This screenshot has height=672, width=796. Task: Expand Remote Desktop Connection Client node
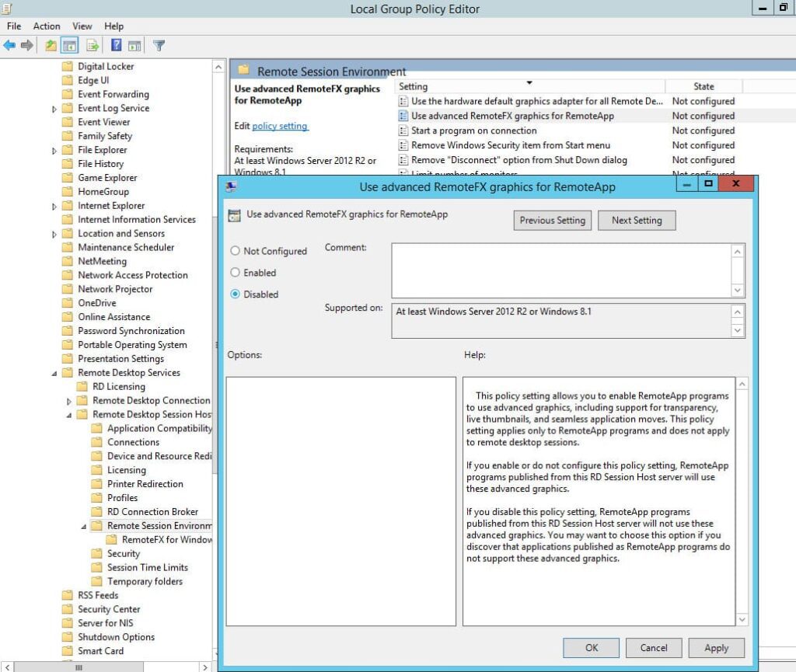(69, 401)
